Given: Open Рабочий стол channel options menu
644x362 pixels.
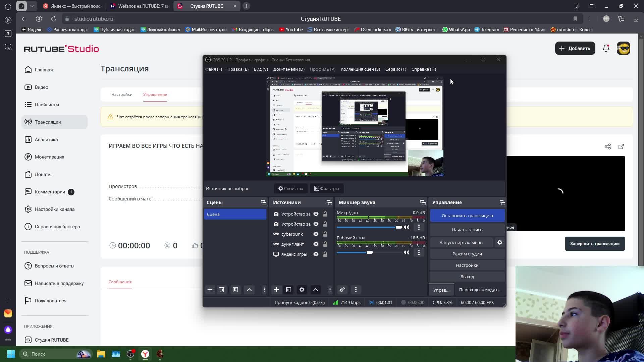Looking at the screenshot, I should 419,252.
